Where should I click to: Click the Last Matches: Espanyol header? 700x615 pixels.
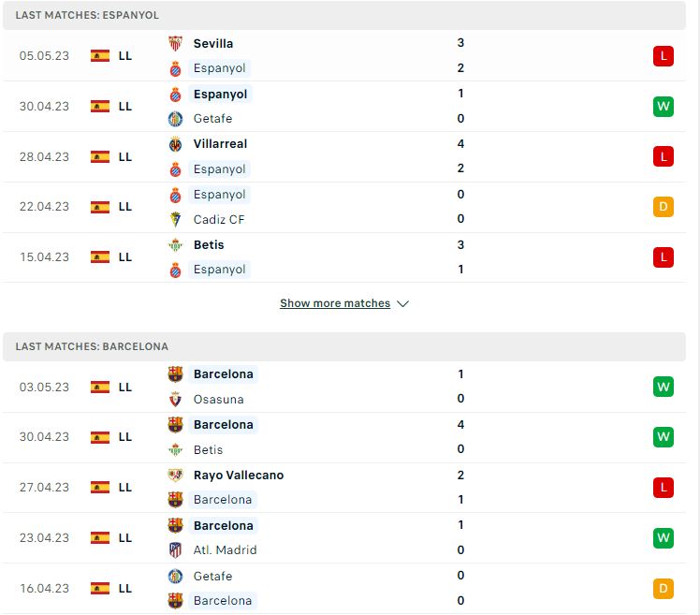(x=344, y=15)
